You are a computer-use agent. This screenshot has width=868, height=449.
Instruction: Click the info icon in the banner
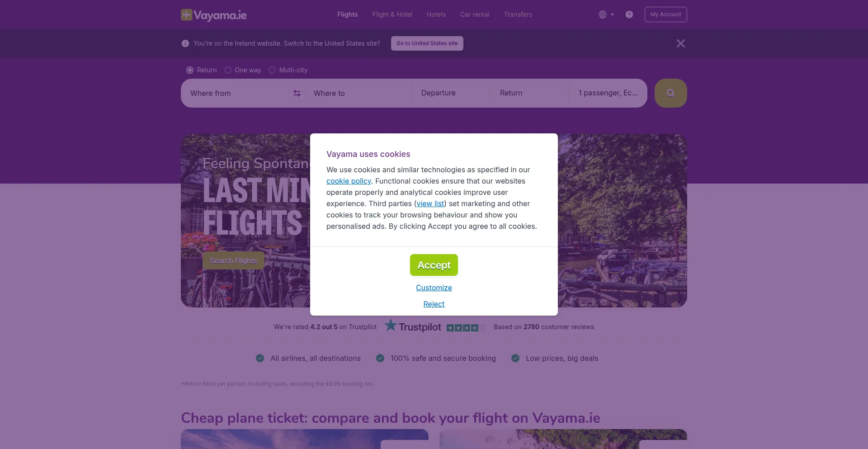click(185, 43)
